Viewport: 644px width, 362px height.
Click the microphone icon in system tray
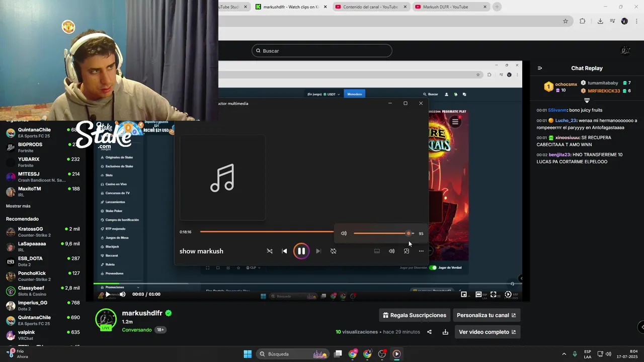tap(575, 354)
